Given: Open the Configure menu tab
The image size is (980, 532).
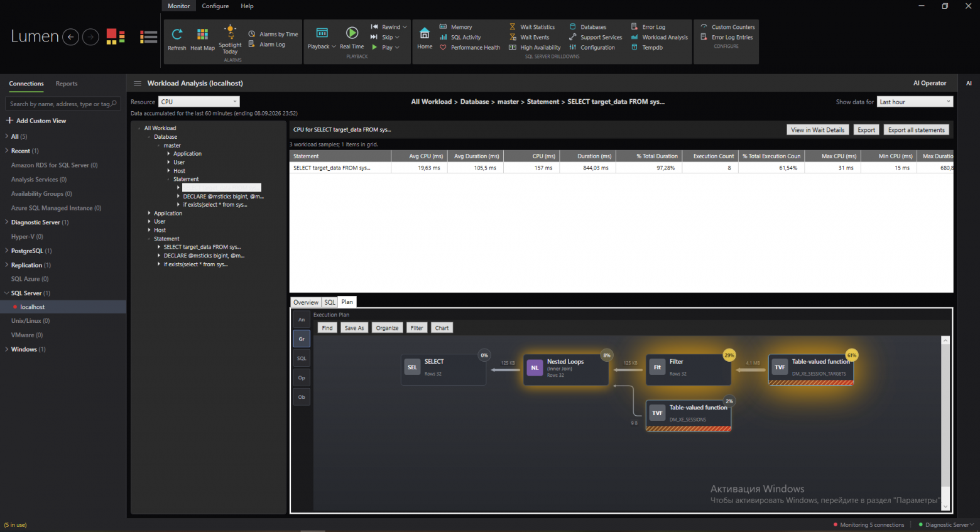Looking at the screenshot, I should pyautogui.click(x=215, y=6).
